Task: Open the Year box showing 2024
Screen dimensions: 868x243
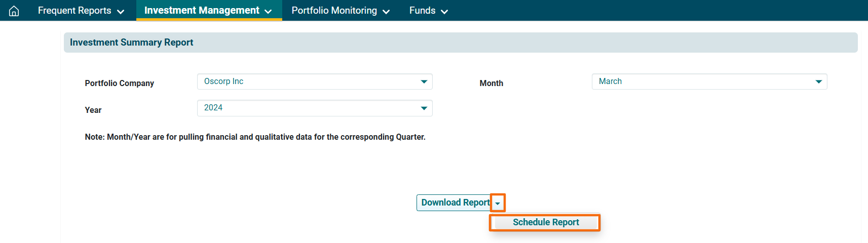Action: tap(309, 108)
